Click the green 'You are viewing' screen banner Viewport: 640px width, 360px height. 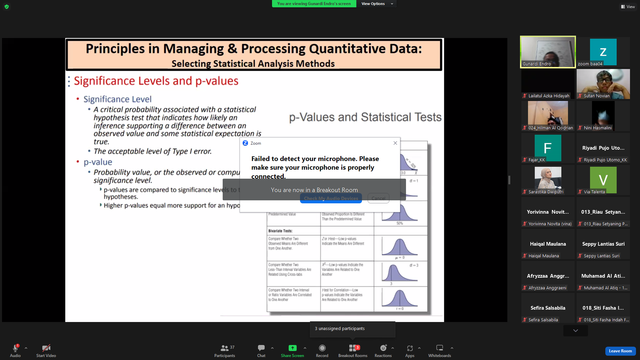coord(314,4)
